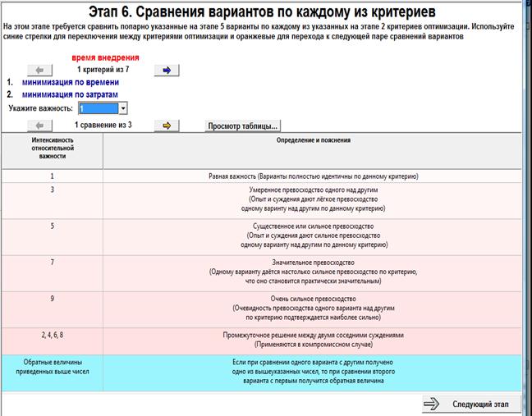Click the importance value field showing 1
The height and width of the screenshot is (416, 532).
coord(99,108)
